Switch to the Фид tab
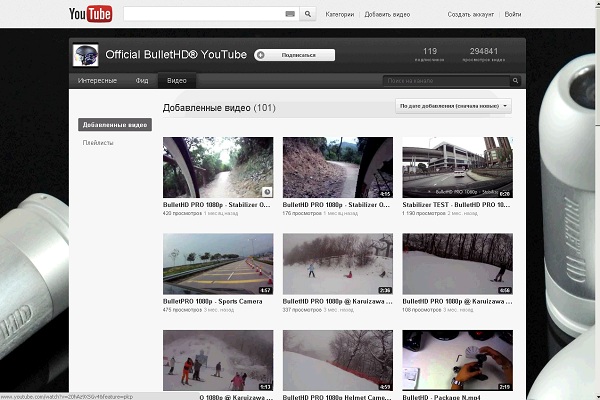The width and height of the screenshot is (600, 400). click(142, 81)
